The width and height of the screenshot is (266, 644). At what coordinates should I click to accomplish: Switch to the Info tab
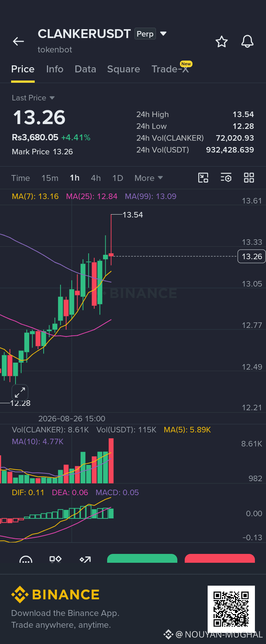point(55,69)
